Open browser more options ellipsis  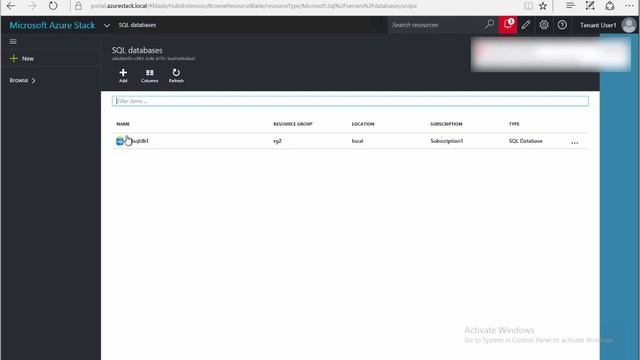629,6
